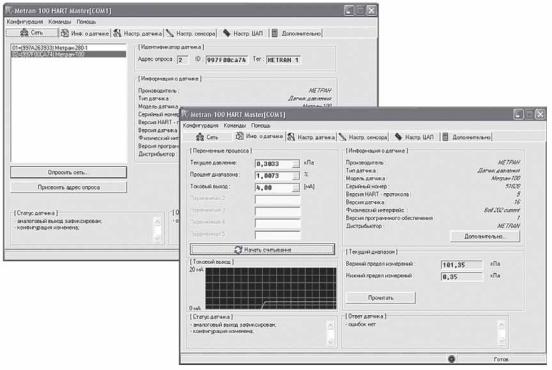Click the empty Переменная 3 field
552x370 pixels.
point(278,212)
